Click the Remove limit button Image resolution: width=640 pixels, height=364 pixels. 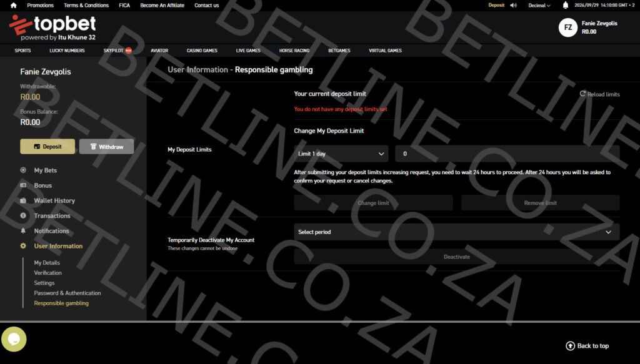coord(541,202)
